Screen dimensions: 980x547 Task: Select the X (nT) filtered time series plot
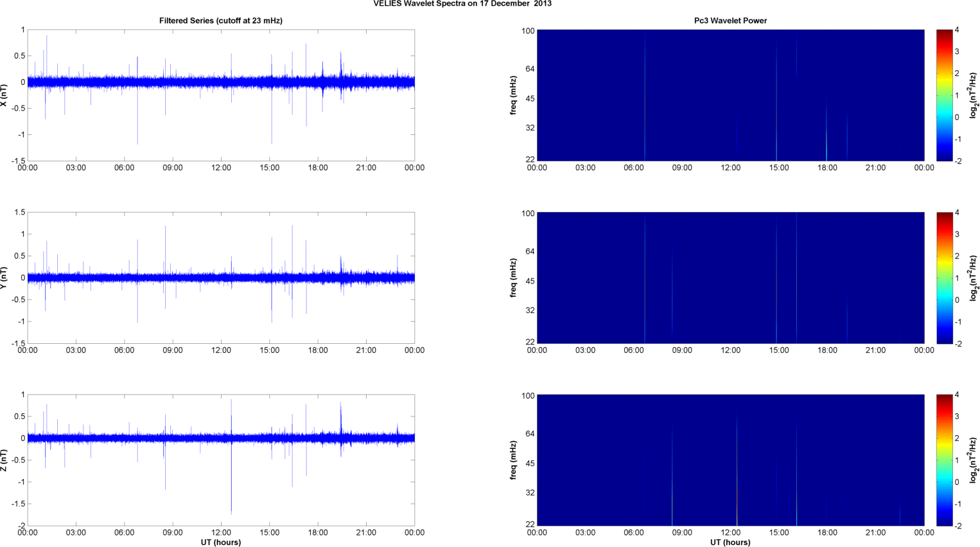(221, 95)
